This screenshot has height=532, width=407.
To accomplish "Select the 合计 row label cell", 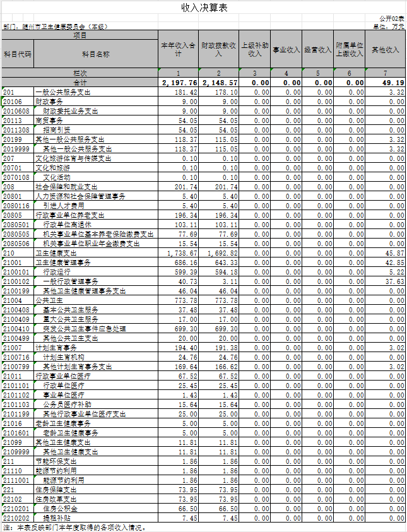I will [80, 83].
